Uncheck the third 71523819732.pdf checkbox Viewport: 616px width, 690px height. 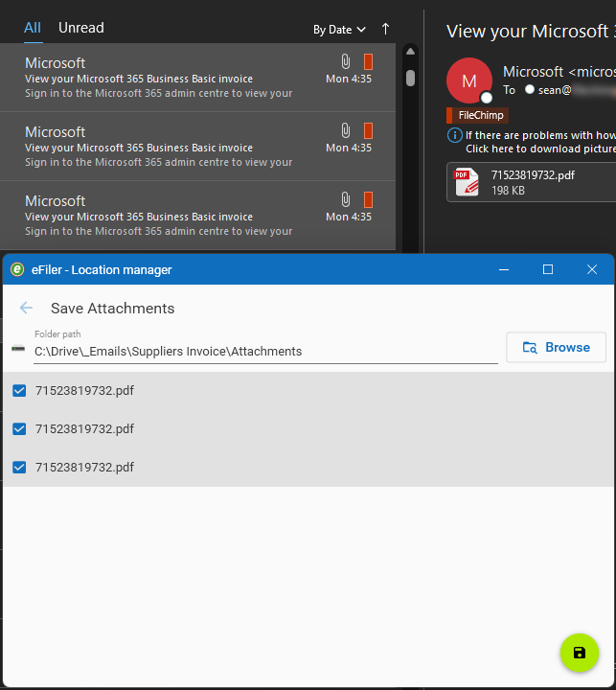point(19,467)
